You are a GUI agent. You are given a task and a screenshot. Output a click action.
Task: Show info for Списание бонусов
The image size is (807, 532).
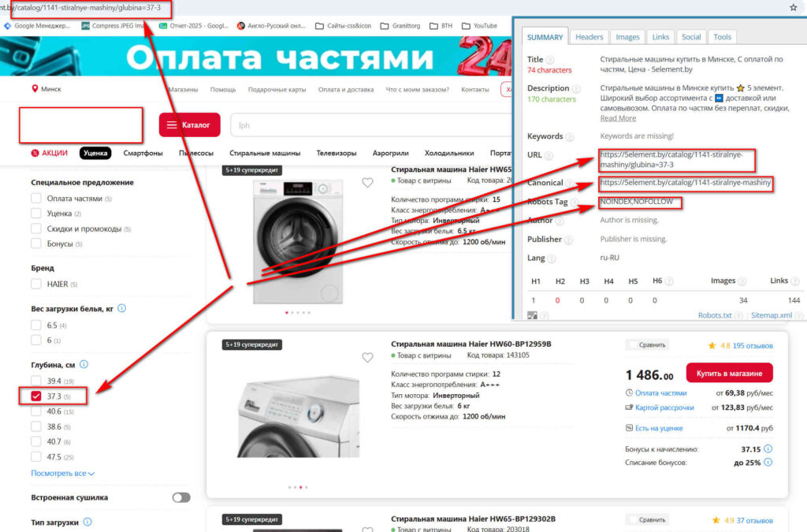click(x=768, y=462)
